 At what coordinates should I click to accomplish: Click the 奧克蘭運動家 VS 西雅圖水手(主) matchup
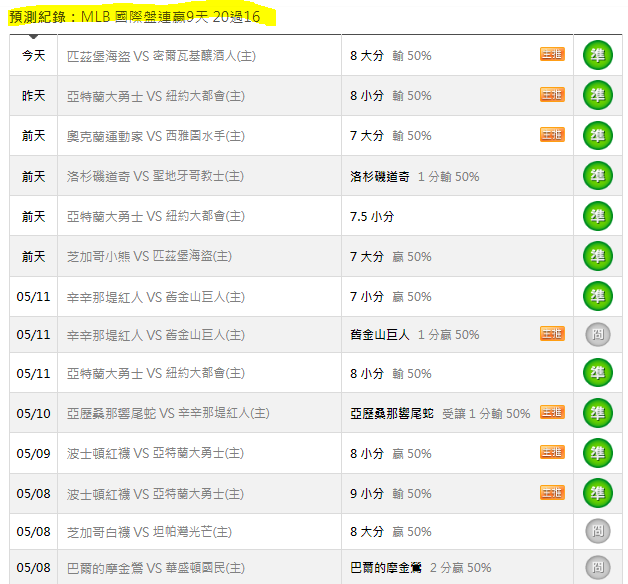[156, 136]
